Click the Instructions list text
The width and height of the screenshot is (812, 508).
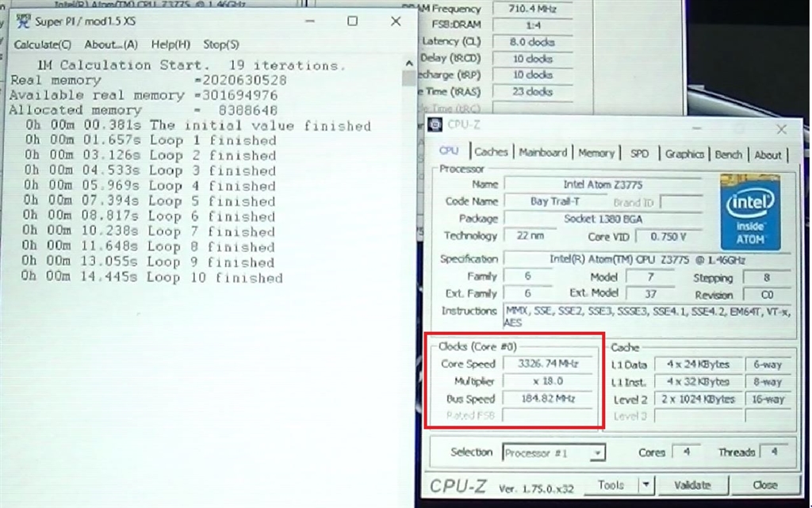pyautogui.click(x=647, y=316)
